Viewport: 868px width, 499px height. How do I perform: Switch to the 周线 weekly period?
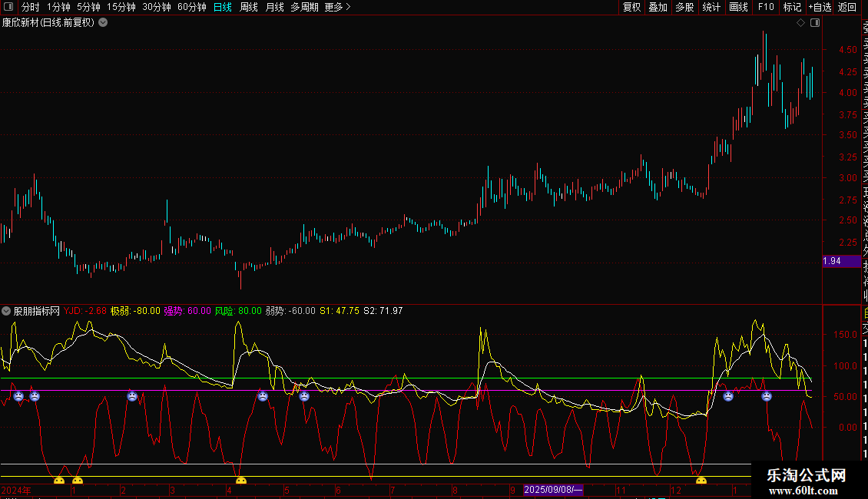pyautogui.click(x=249, y=7)
